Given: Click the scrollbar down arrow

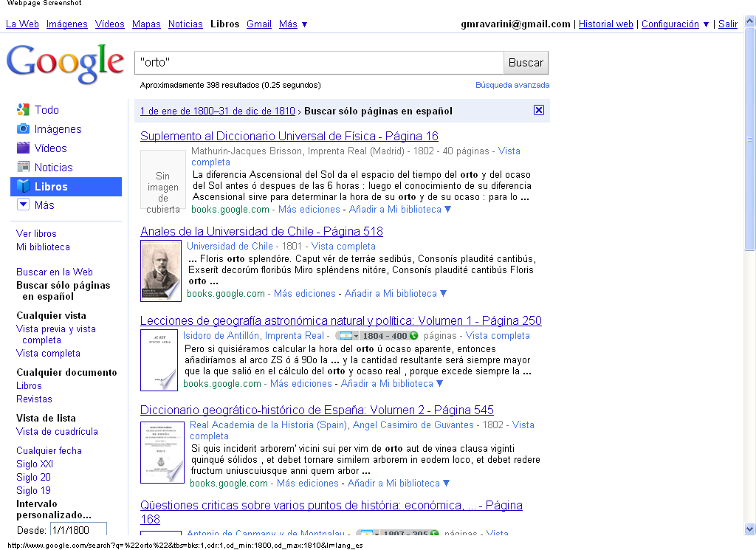Looking at the screenshot, I should point(749,529).
